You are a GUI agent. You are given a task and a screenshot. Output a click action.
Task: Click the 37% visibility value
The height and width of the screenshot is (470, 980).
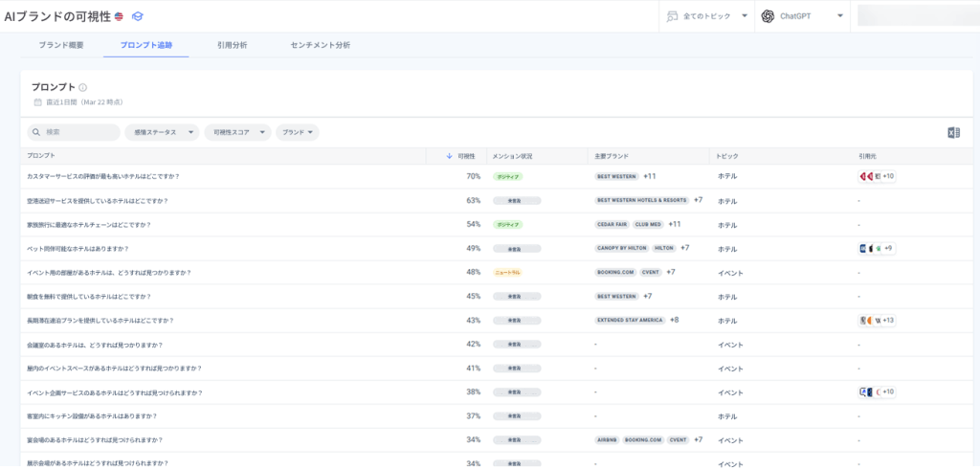[473, 416]
